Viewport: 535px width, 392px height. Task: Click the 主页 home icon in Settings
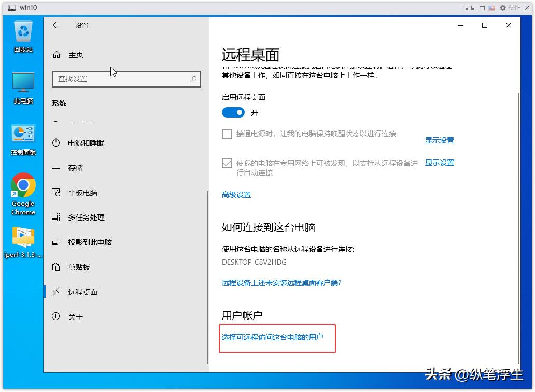(56, 54)
